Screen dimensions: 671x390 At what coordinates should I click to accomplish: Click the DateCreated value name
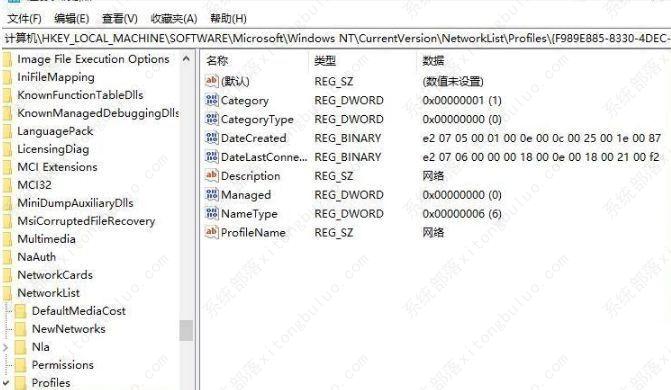(254, 138)
